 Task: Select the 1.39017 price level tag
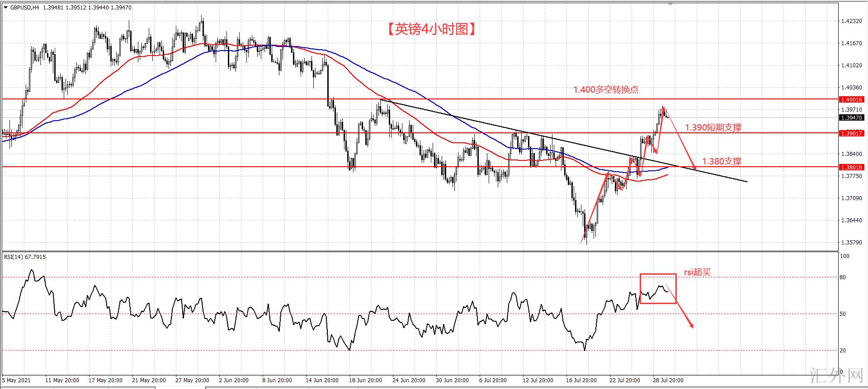(851, 133)
